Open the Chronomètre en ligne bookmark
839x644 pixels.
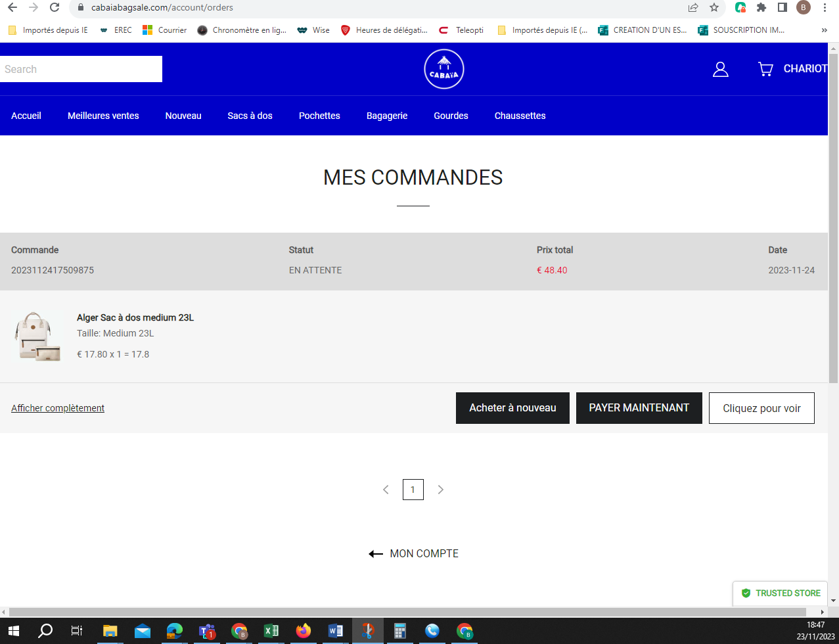pos(242,30)
